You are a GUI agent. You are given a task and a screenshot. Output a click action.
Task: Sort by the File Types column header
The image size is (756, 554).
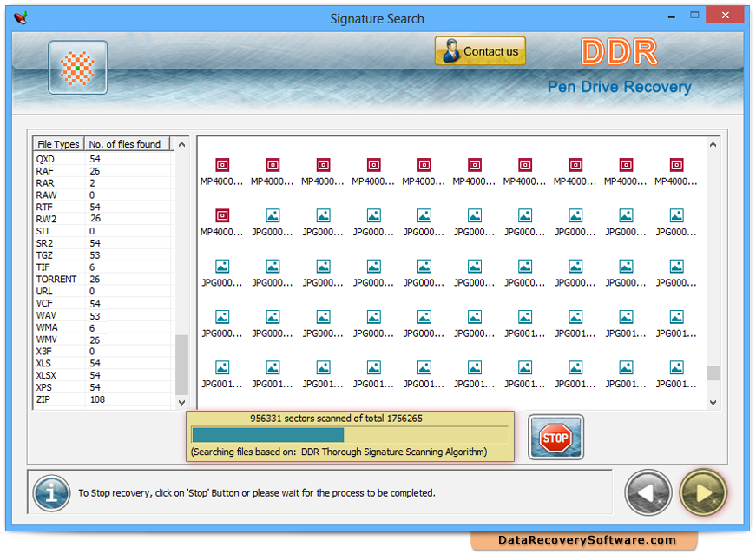58,144
